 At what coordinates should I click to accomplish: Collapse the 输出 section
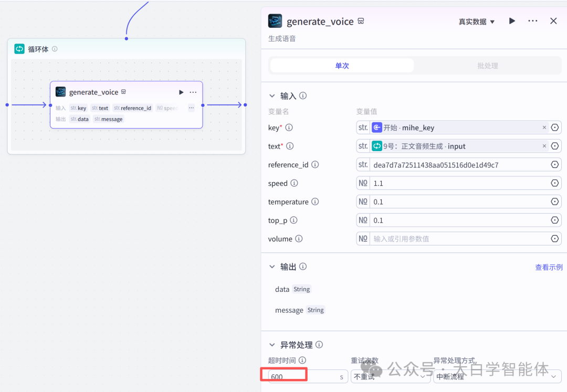click(272, 267)
